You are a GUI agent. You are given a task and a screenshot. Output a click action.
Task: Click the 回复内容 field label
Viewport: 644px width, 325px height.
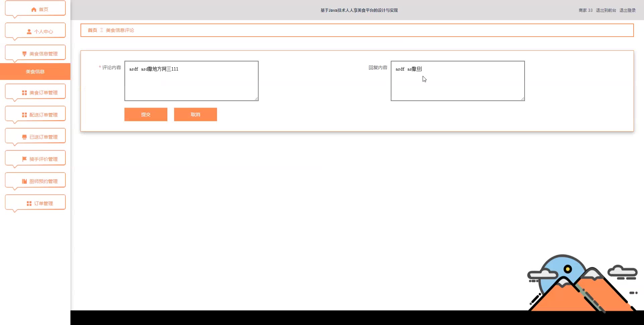(378, 67)
